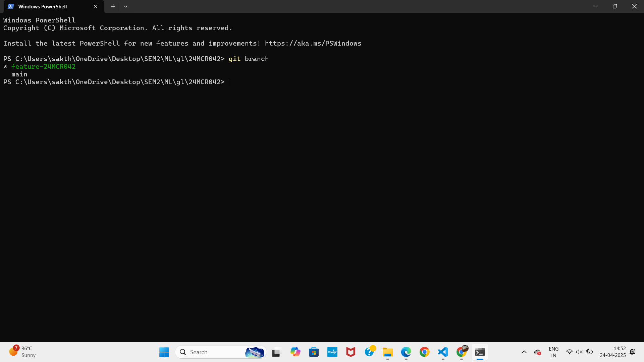Launch Copilot from the taskbar
The image size is (644, 362).
click(295, 352)
